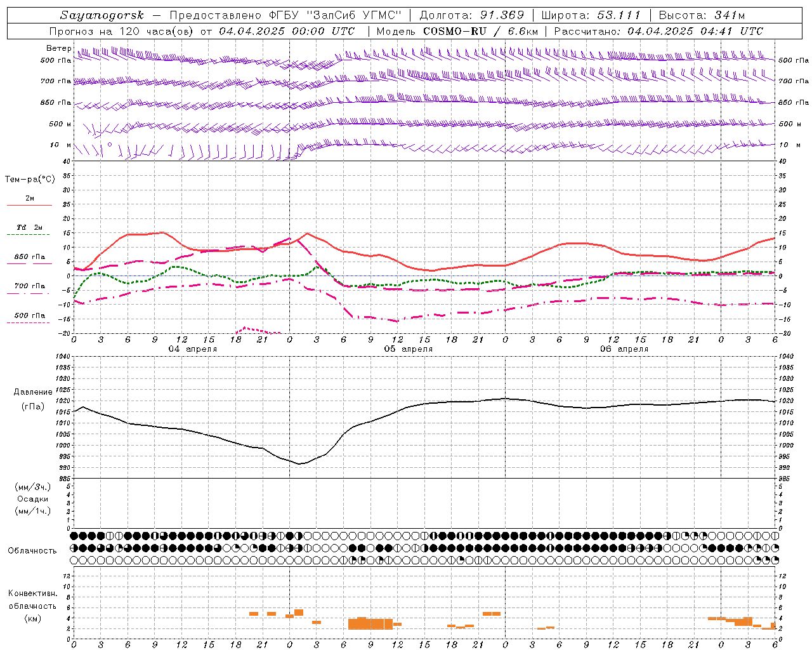Click the 'Долгота: 91.369' longitude value
812x650 pixels.
[472, 15]
